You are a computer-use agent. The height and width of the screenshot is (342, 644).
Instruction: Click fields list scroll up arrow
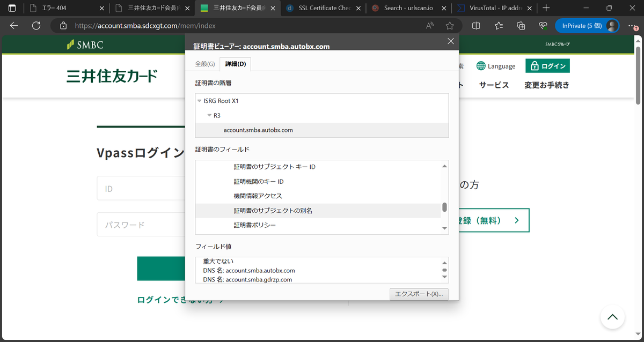pyautogui.click(x=444, y=166)
